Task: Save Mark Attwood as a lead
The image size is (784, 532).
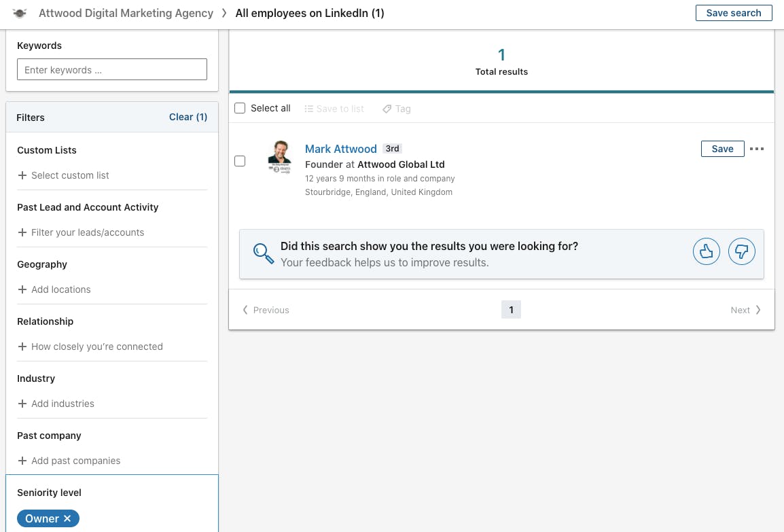Action: tap(722, 149)
